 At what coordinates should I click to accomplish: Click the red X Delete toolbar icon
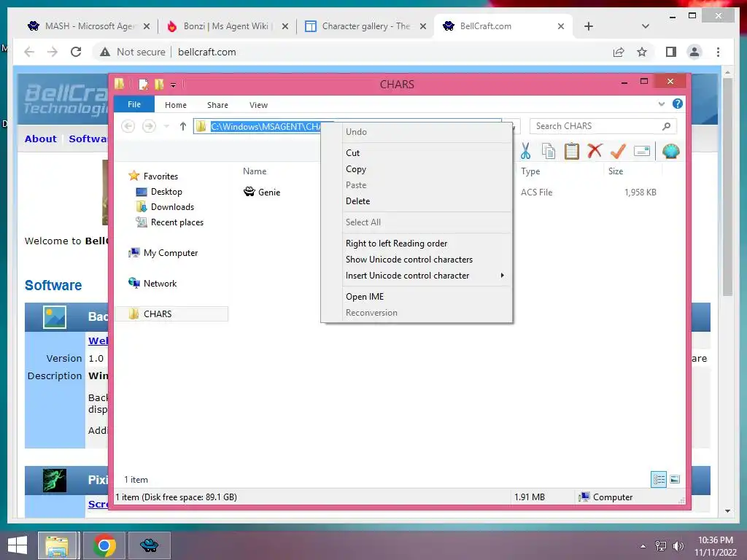point(594,151)
